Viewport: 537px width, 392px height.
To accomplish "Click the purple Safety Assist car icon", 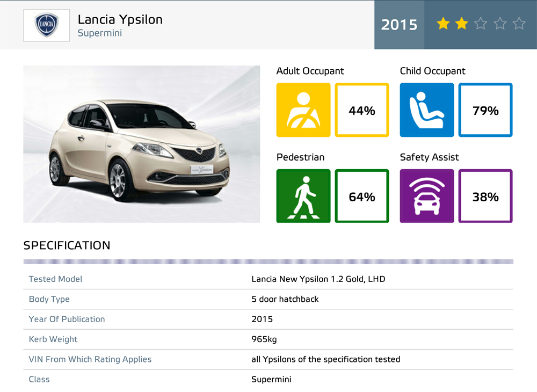I will click(x=427, y=196).
